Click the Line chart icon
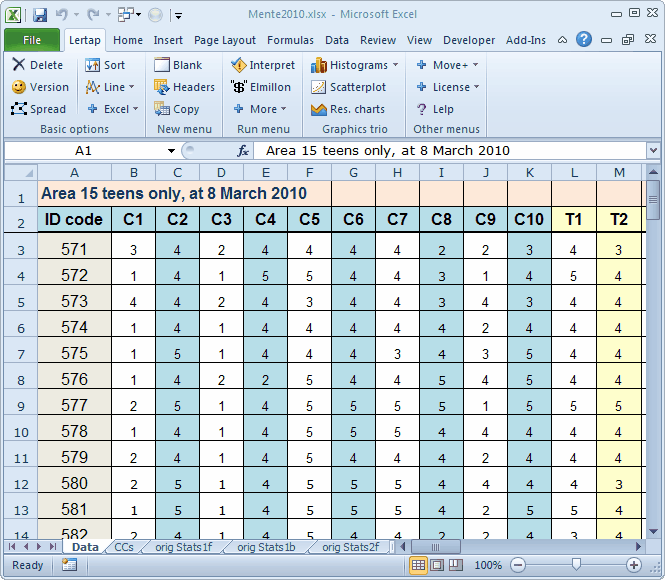Screen dimensions: 665x580 click(92, 87)
